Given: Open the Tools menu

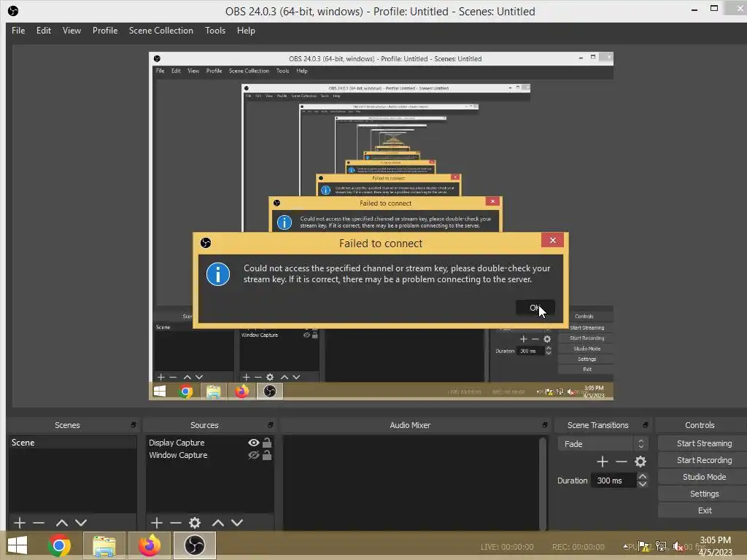Looking at the screenshot, I should click(215, 31).
